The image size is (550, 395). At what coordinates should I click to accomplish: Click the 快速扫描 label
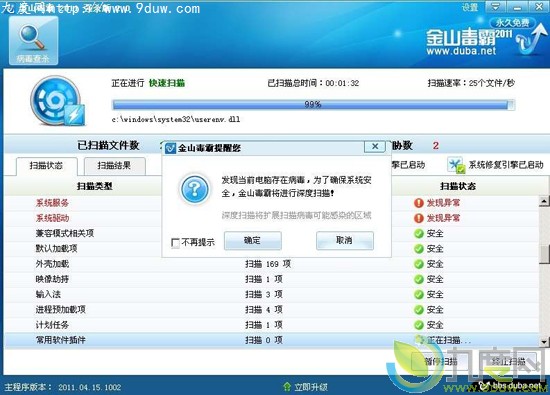coord(167,83)
